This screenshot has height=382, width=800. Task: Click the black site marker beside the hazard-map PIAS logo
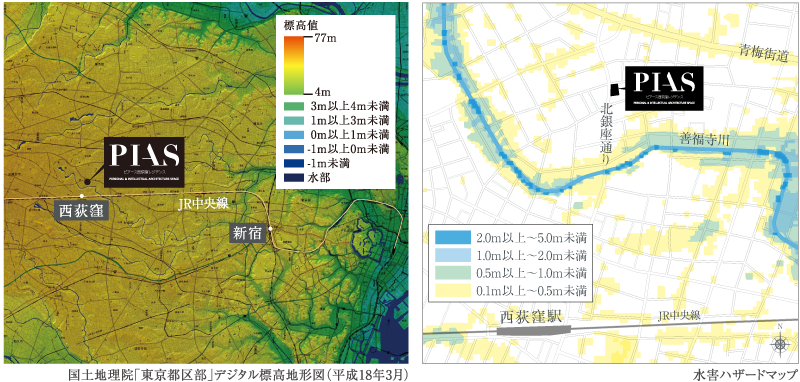point(616,89)
